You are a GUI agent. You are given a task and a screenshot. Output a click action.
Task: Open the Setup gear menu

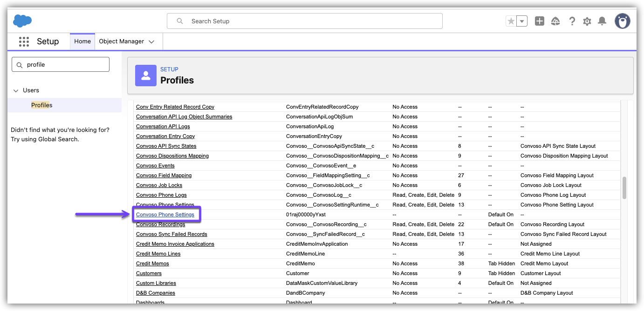[587, 21]
